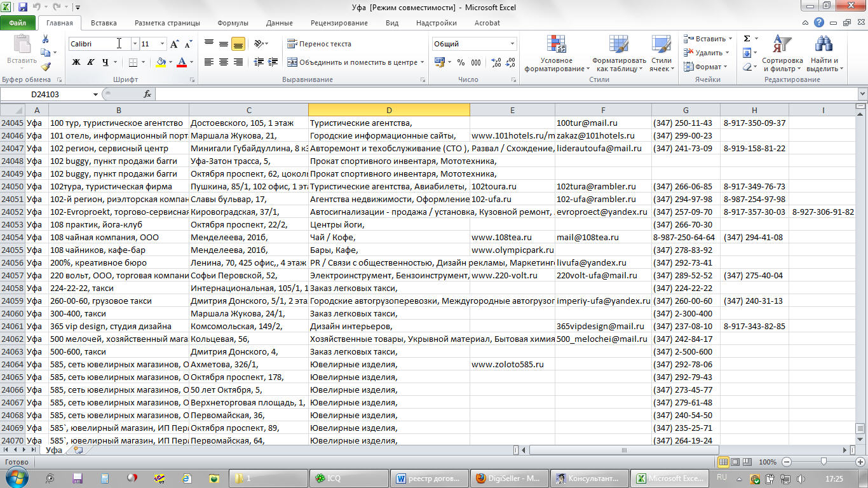Viewport: 868px width, 488px height.
Task: Click the Save icon in quick access toolbar
Action: click(x=24, y=8)
